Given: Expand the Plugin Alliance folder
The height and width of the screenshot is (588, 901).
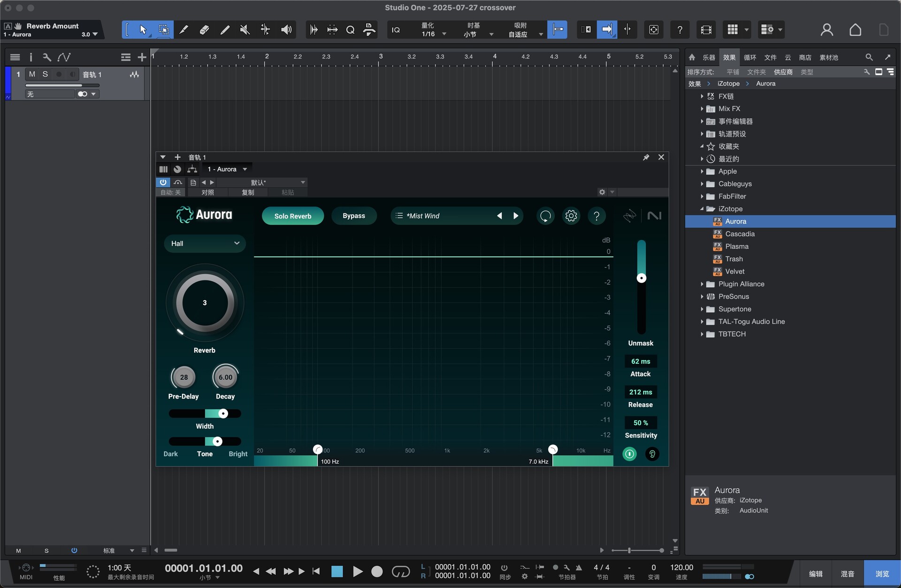Looking at the screenshot, I should 702,284.
